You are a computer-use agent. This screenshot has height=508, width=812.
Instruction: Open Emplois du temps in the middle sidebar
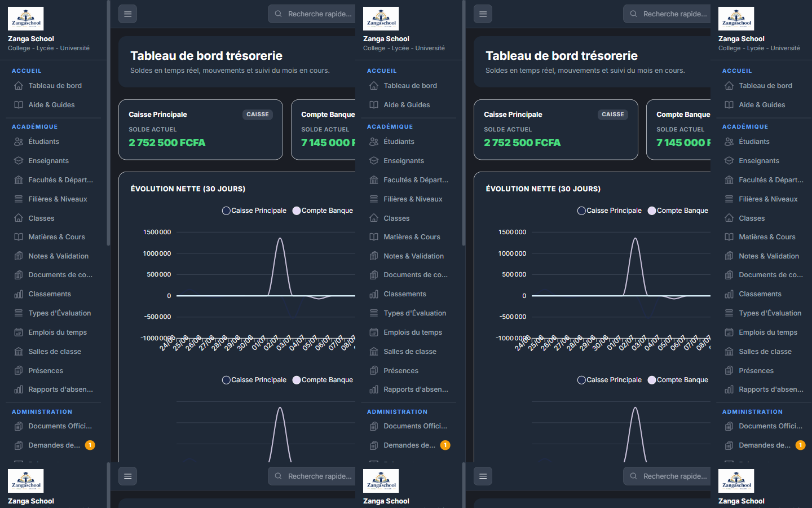pos(409,332)
